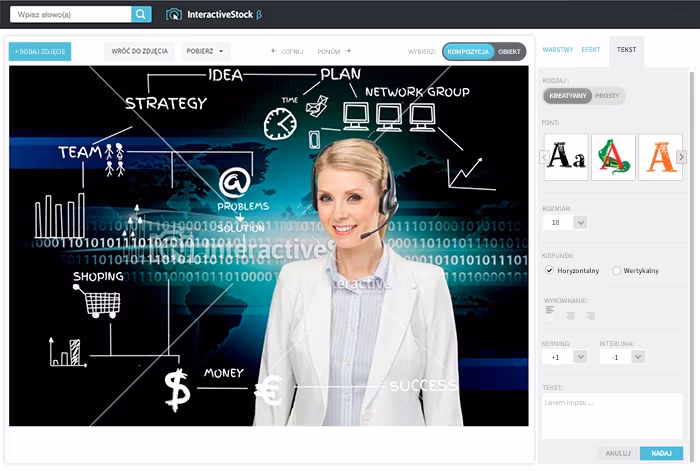700x471 pixels.
Task: Select the black gothic Aa font thumbnail
Action: 566,157
